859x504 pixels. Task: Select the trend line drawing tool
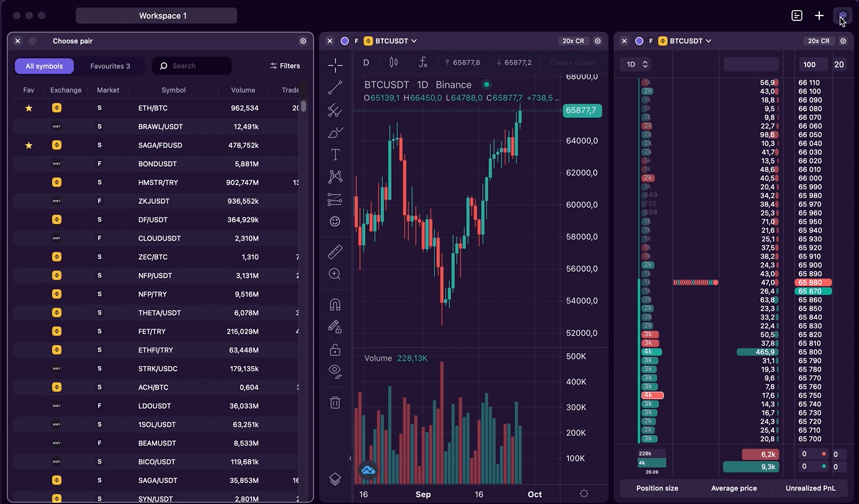[x=335, y=88]
